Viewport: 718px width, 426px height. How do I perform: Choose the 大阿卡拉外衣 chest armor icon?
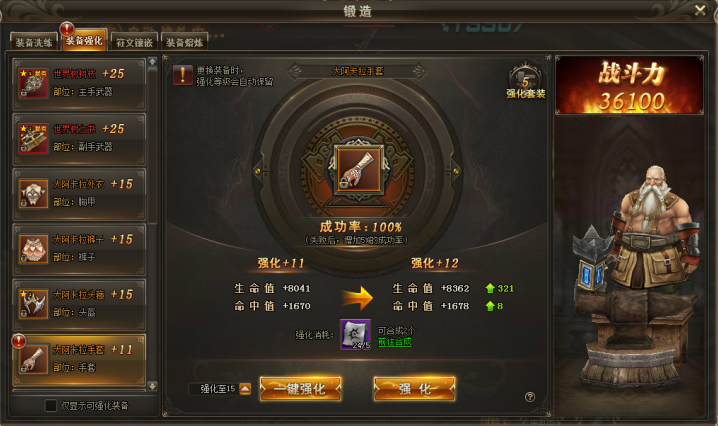point(34,194)
